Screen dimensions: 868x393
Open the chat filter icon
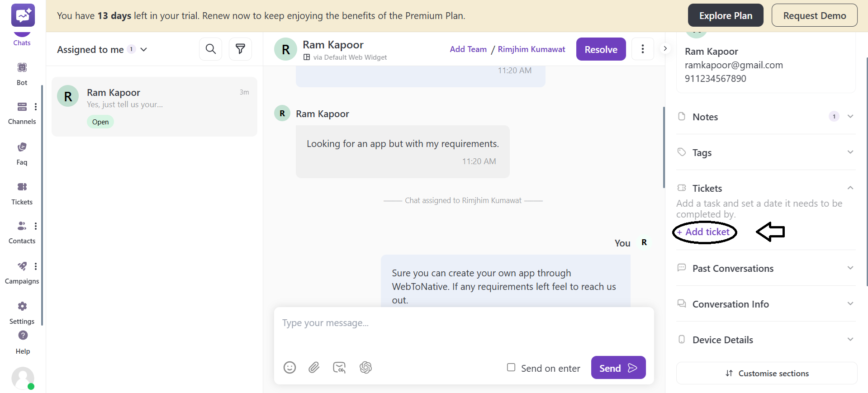point(240,49)
